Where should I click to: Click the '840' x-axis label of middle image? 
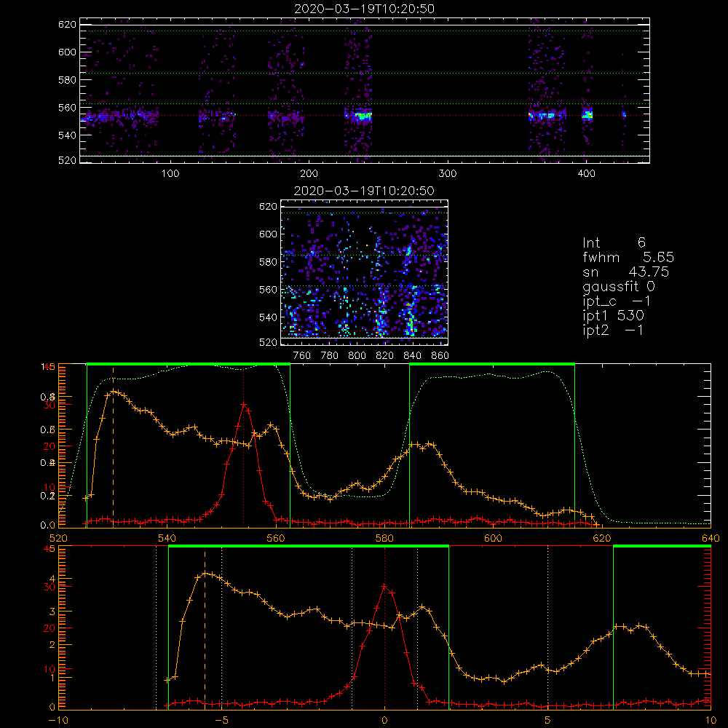pyautogui.click(x=412, y=356)
